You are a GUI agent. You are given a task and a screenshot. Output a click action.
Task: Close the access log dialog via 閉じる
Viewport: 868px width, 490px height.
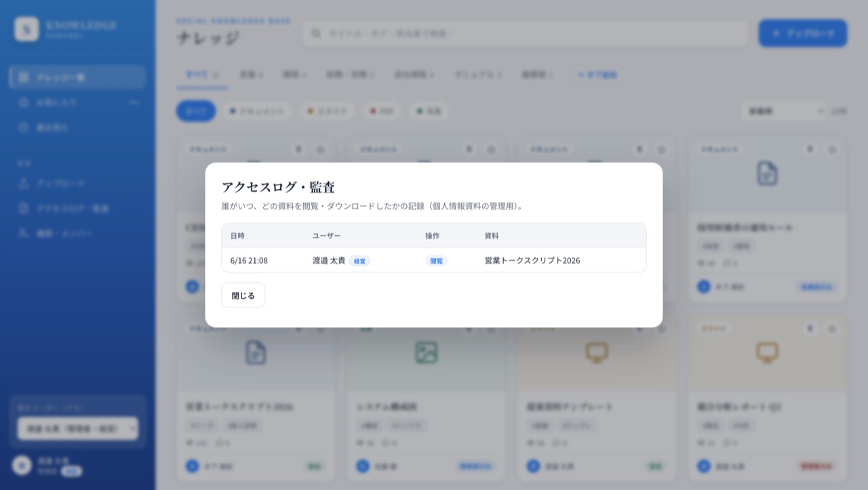pyautogui.click(x=243, y=295)
